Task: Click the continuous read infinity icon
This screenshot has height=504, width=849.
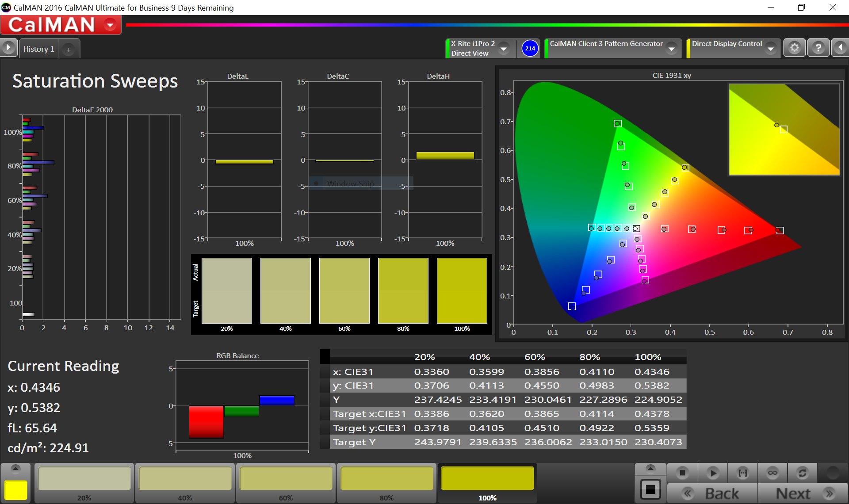Action: (x=773, y=473)
